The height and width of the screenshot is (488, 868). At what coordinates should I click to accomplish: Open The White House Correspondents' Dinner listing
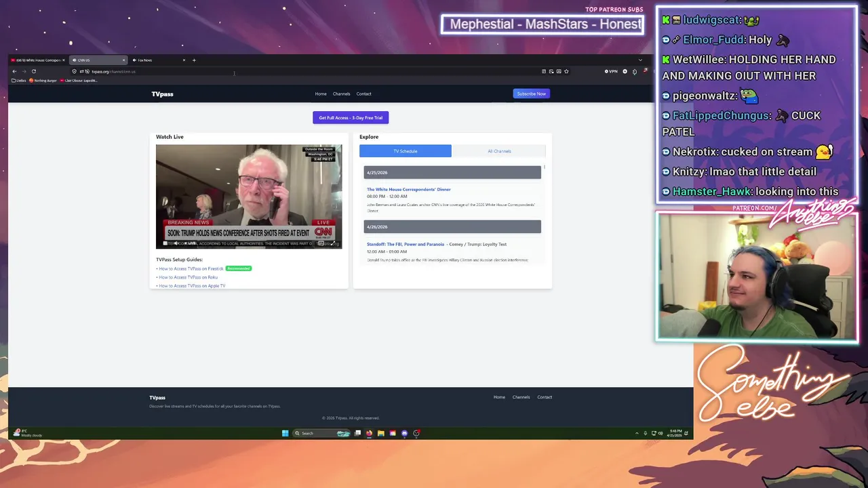408,190
